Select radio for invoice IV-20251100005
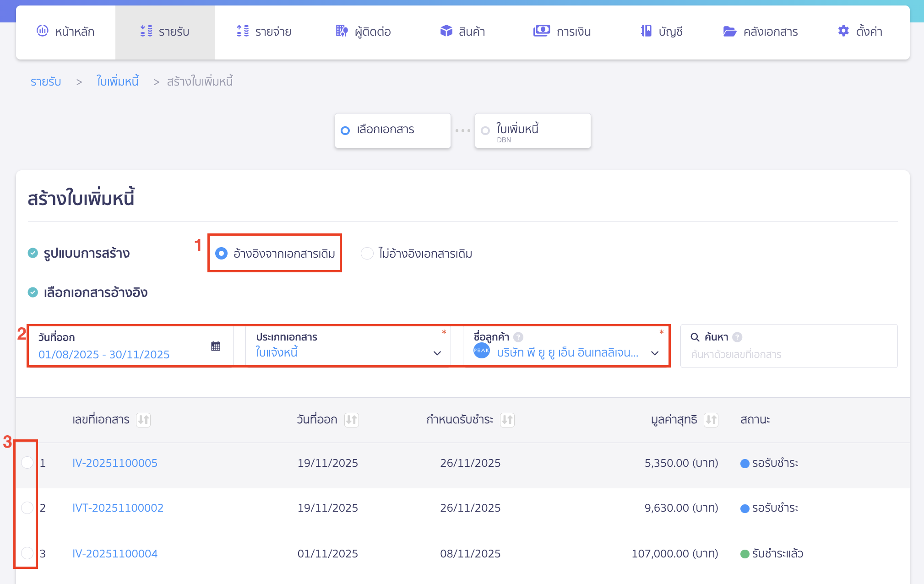The image size is (924, 584). pyautogui.click(x=27, y=463)
